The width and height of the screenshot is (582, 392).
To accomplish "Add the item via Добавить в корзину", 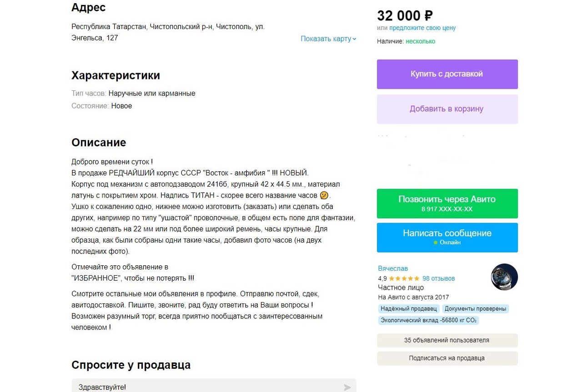I will [447, 109].
